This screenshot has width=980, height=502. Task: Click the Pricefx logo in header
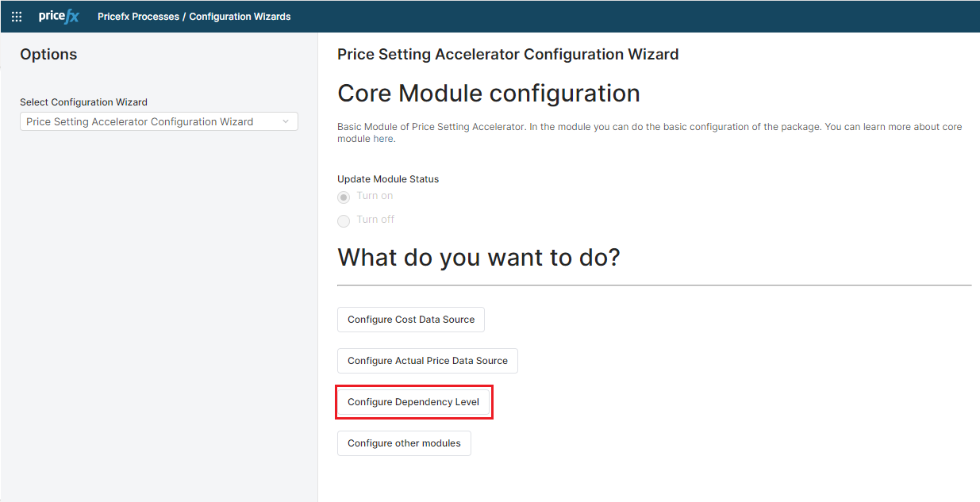point(59,17)
